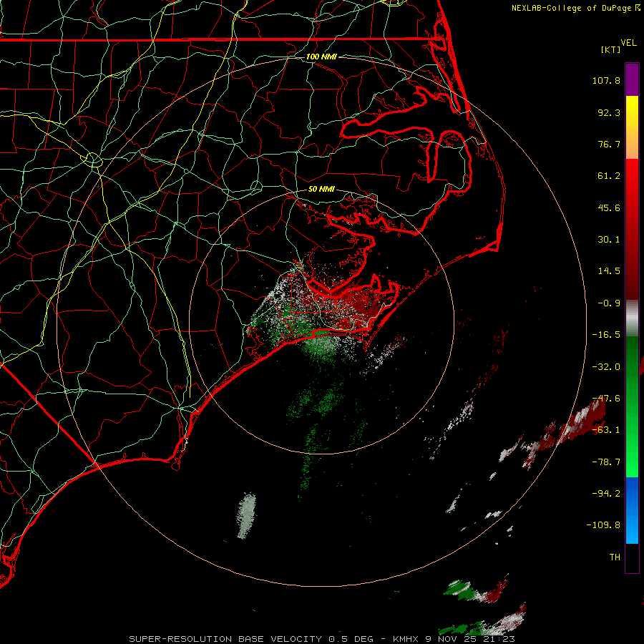
Task: Click the 45.6 velocity scale value
Action: click(x=609, y=208)
